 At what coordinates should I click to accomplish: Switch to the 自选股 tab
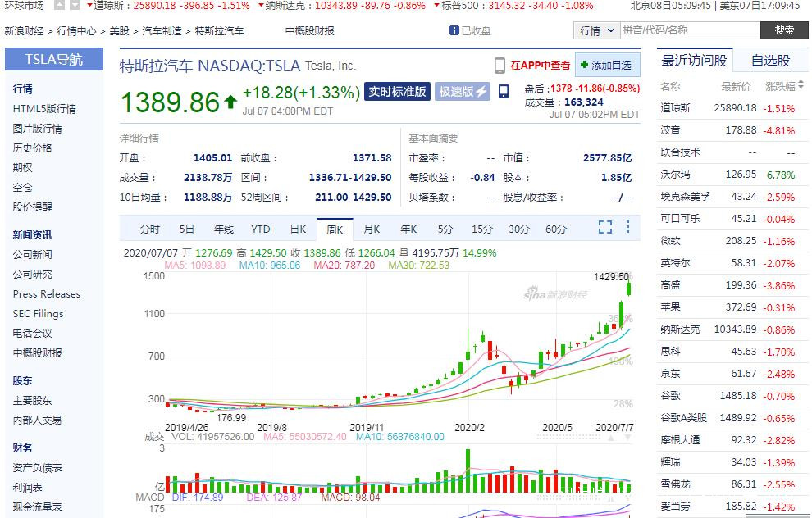tap(770, 61)
